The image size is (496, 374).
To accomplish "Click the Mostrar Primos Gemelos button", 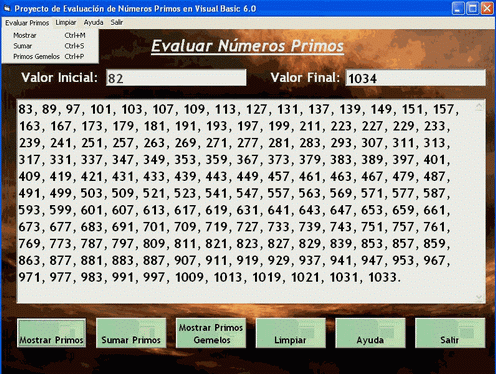I will [x=211, y=333].
